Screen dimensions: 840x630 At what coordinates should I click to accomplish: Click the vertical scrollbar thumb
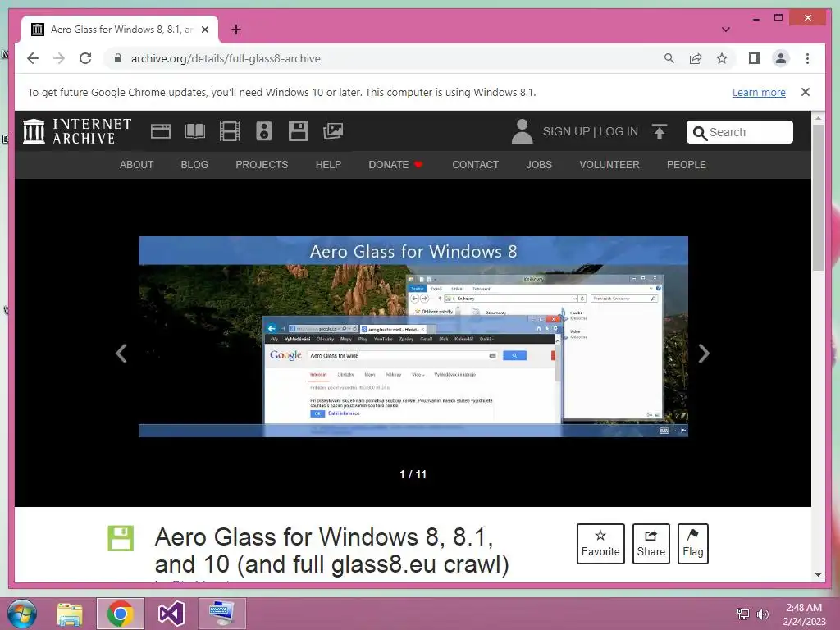818,198
